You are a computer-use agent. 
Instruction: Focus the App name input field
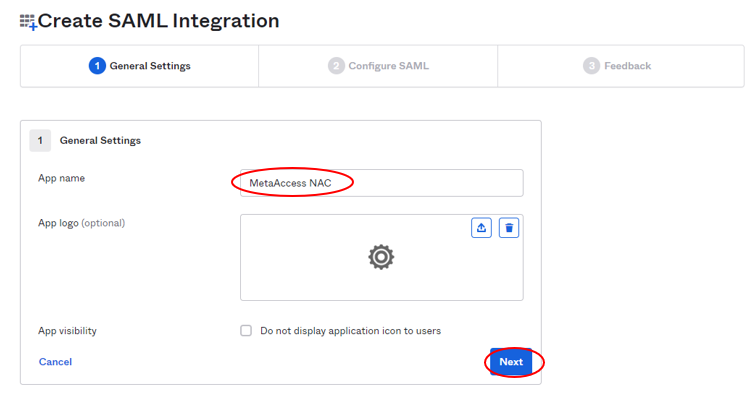click(382, 183)
